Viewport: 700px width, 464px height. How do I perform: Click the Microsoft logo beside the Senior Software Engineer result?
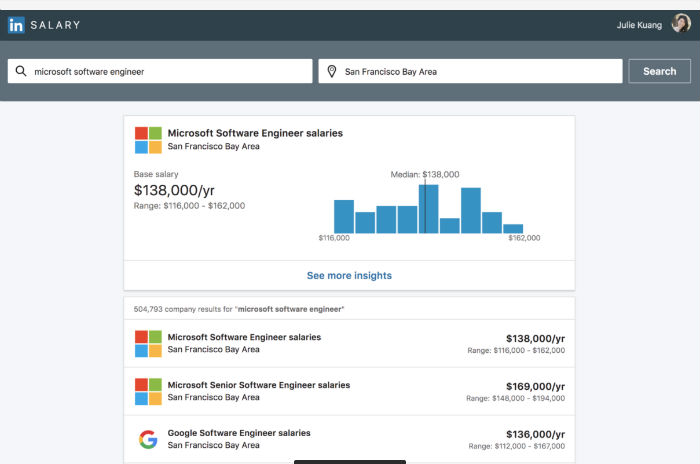pos(148,391)
